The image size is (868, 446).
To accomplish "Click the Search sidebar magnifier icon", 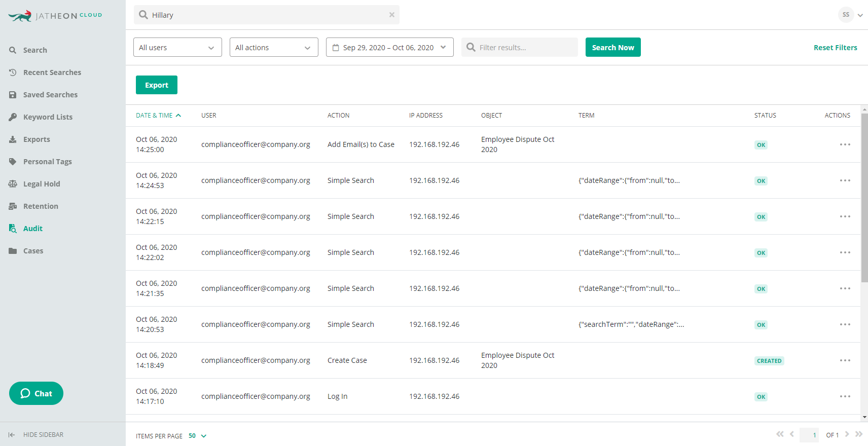I will click(x=13, y=50).
